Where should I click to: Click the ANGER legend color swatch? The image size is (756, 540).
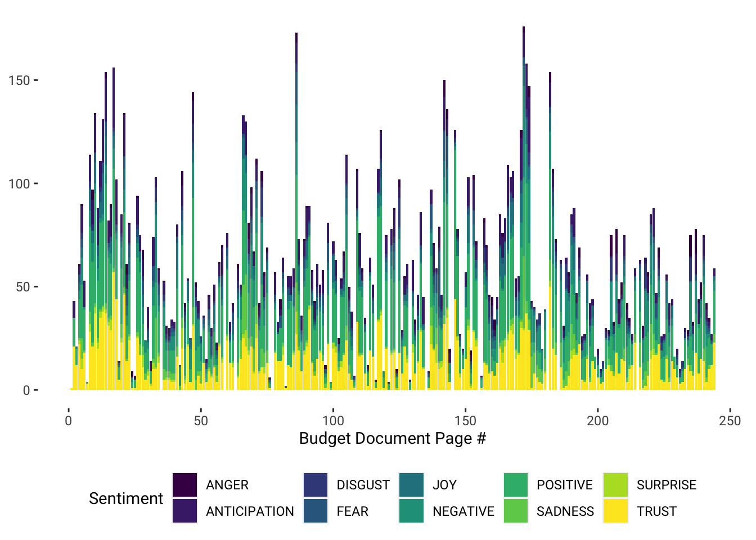(184, 485)
